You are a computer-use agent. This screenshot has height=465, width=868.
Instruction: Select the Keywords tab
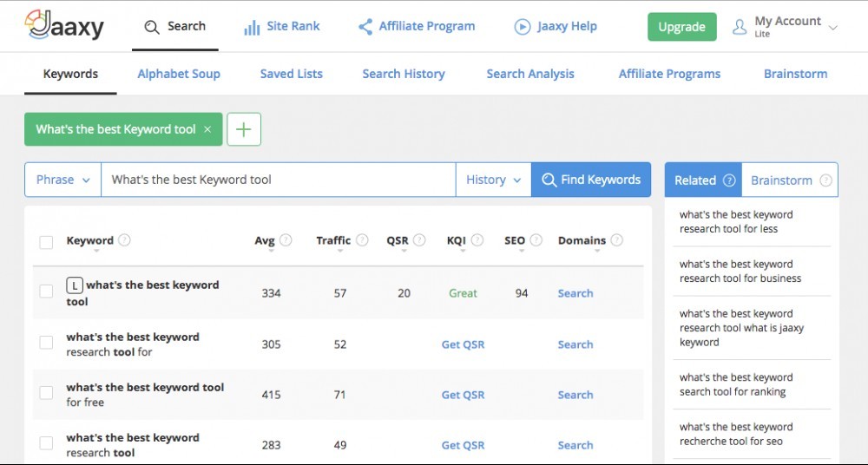coord(71,75)
